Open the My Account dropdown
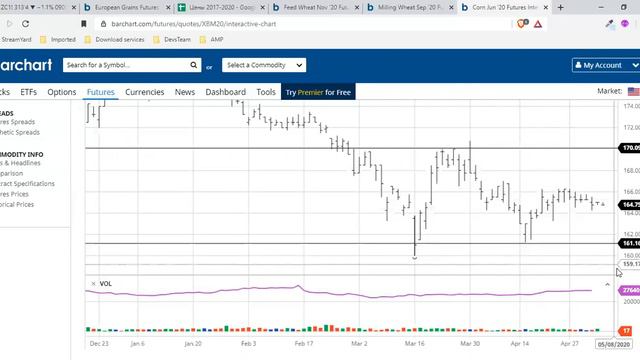This screenshot has height=360, width=640. [606, 65]
